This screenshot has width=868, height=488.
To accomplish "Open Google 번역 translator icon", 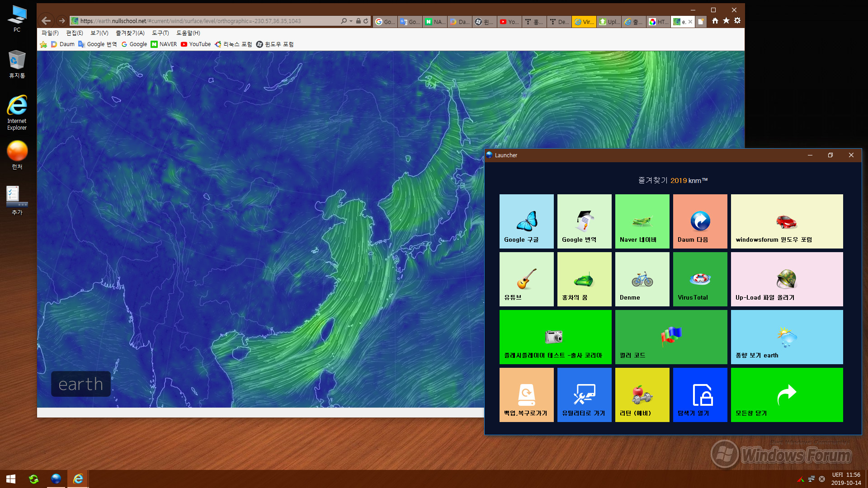I will click(584, 221).
